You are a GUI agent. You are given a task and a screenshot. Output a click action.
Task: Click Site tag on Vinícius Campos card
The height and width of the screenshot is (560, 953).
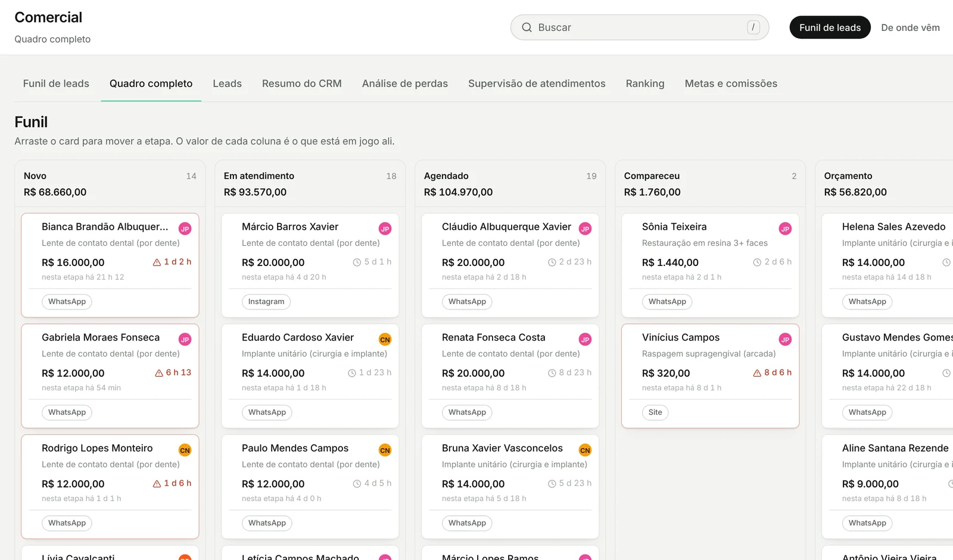655,412
